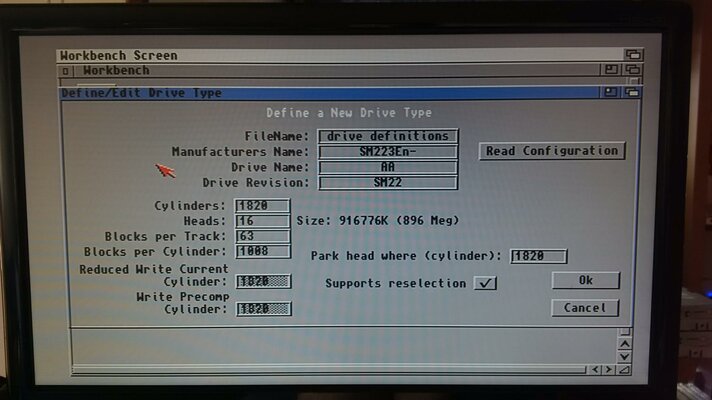Click the Drive Revision text field
Image resolution: width=712 pixels, height=400 pixels.
(388, 183)
